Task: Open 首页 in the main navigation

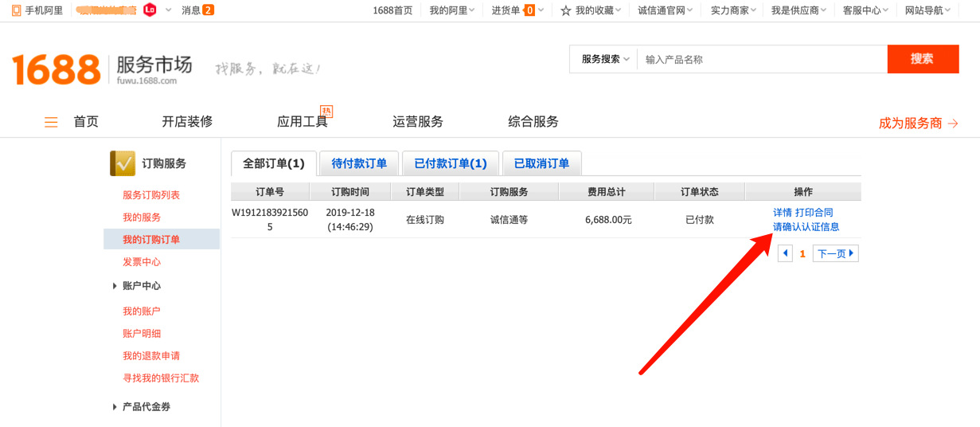Action: coord(86,122)
